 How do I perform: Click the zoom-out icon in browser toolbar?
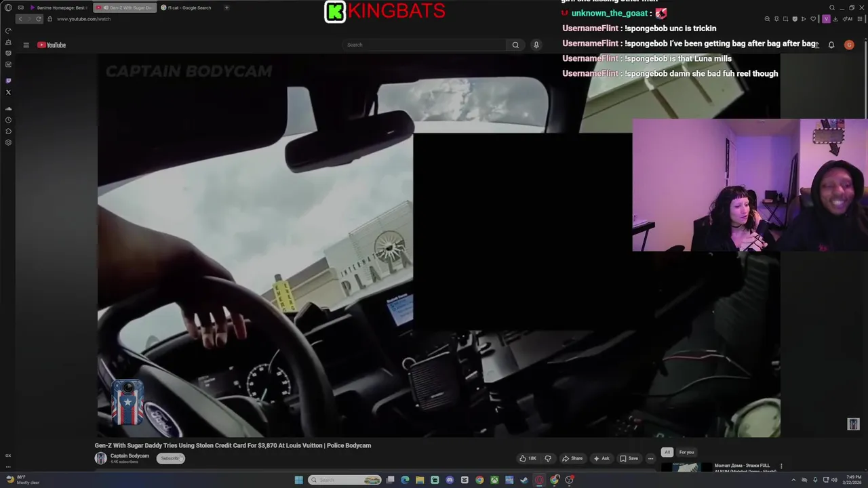pyautogui.click(x=767, y=19)
